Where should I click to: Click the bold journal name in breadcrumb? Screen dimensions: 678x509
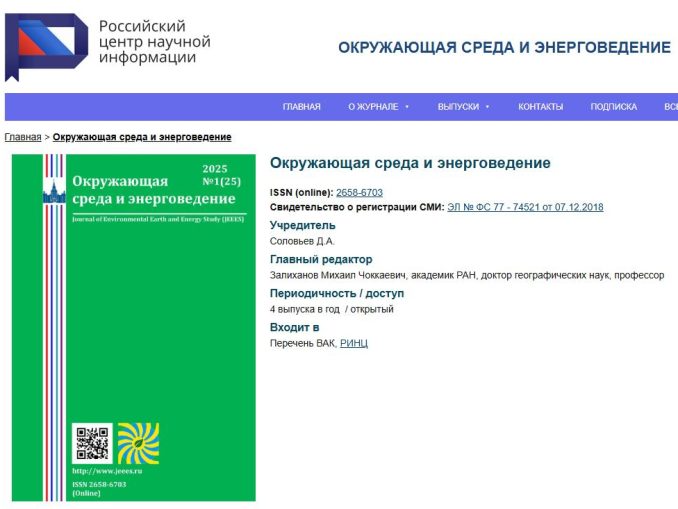(142, 137)
